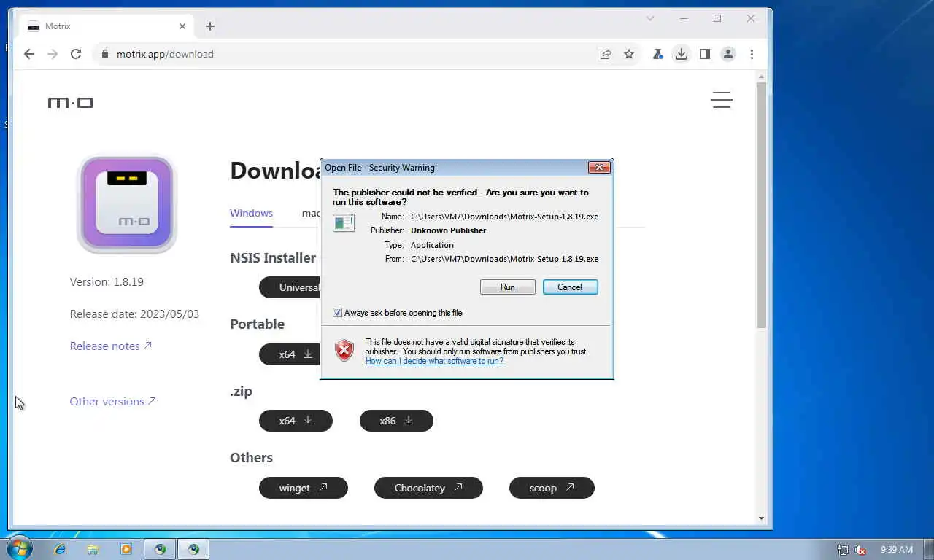934x560 pixels.
Task: Close the Motrix tab
Action: 182,26
